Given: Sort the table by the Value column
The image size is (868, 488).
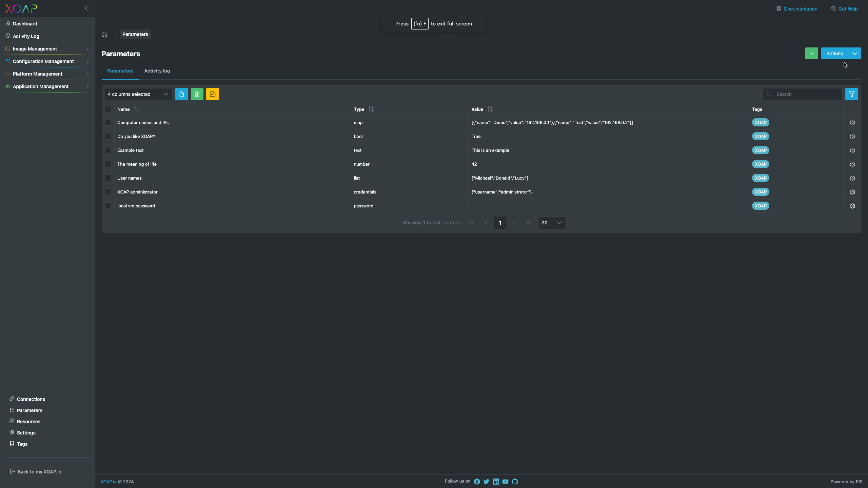Looking at the screenshot, I should click(x=489, y=109).
